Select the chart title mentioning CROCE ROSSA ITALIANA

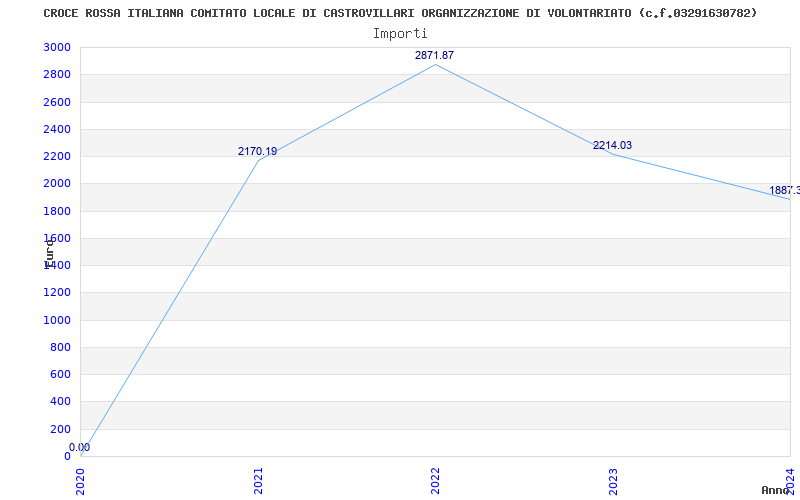pyautogui.click(x=400, y=13)
